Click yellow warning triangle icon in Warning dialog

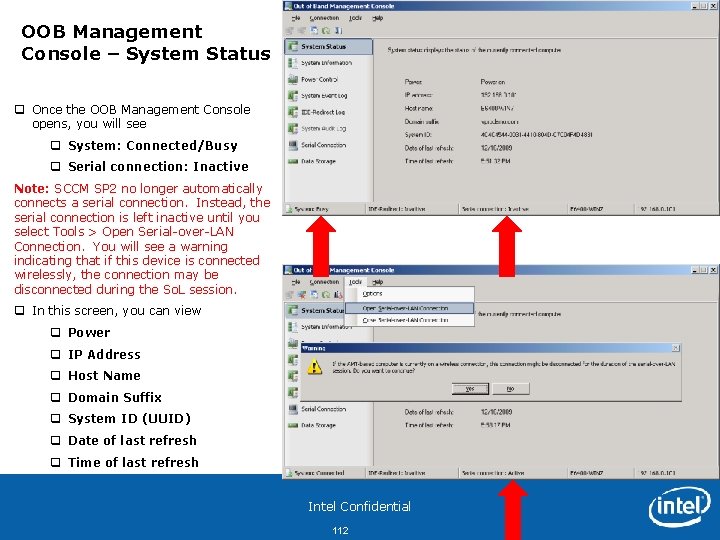click(315, 366)
